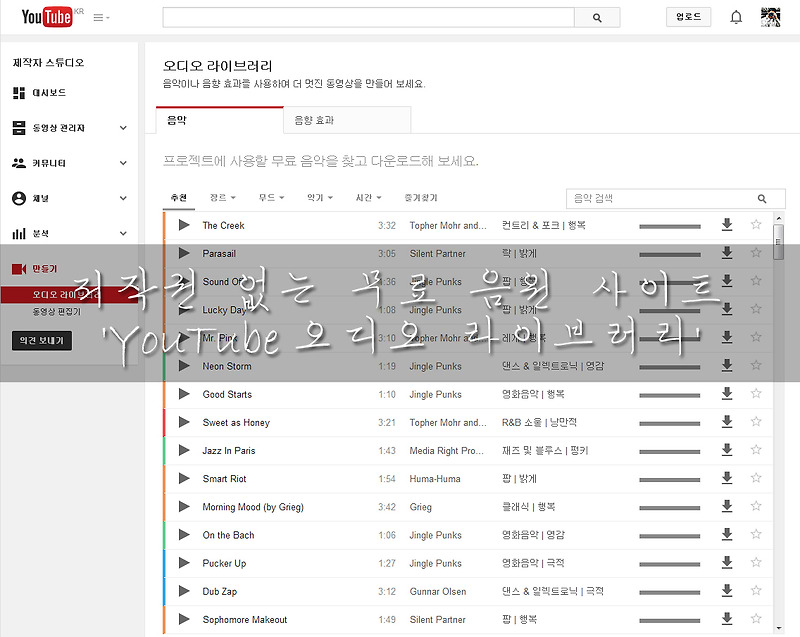Download On the Bach track
800x637 pixels.
(x=727, y=534)
